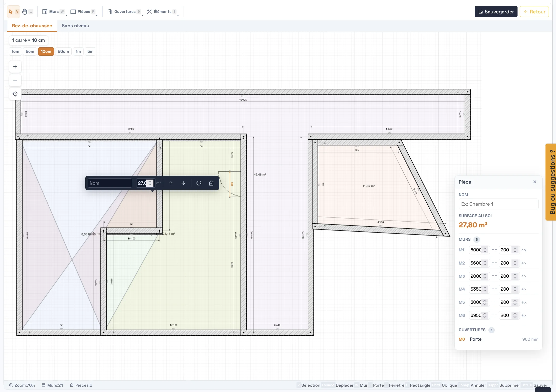Open the Bug ou suggestions tab
This screenshot has width=556, height=392.
(x=551, y=182)
